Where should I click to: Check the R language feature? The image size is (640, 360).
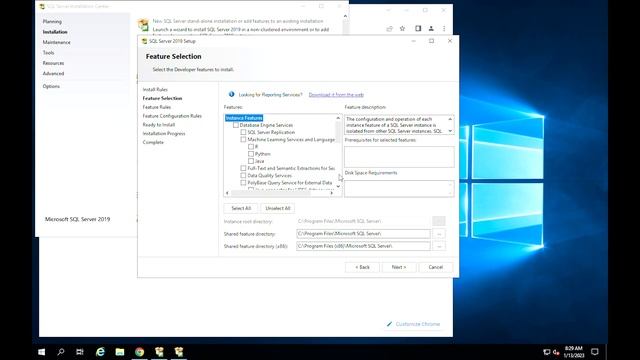click(x=251, y=147)
